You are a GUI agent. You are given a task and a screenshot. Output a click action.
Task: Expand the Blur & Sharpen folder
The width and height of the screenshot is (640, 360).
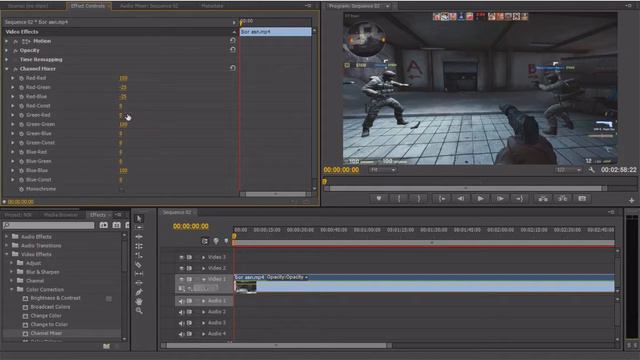click(x=11, y=272)
